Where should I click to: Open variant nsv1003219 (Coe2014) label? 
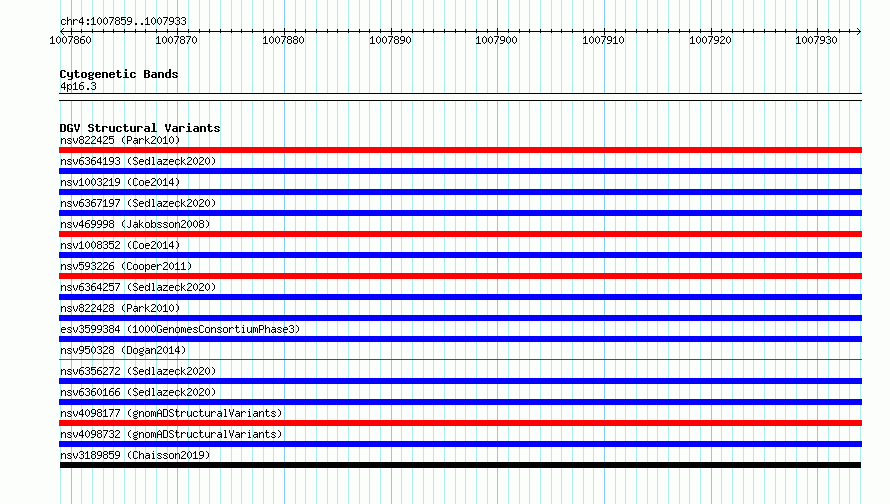120,182
